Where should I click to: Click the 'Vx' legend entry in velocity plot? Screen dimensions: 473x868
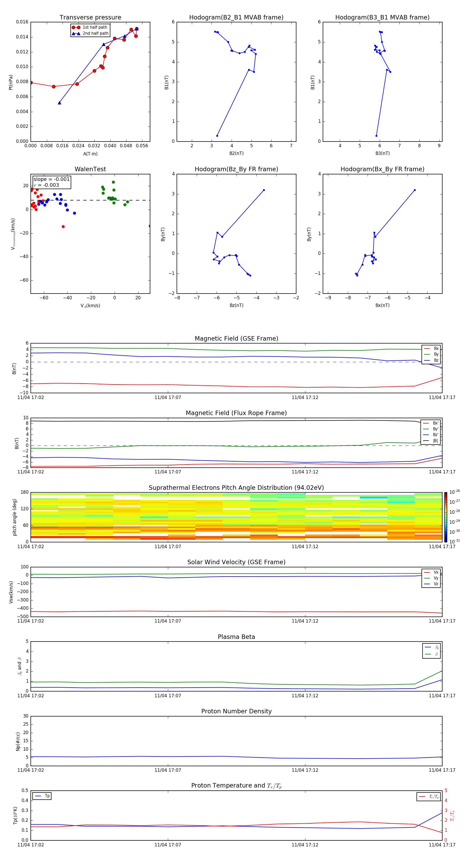tap(431, 573)
